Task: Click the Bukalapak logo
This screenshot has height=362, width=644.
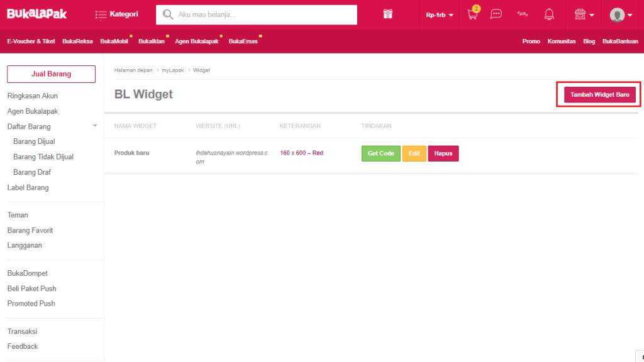Action: [37, 14]
